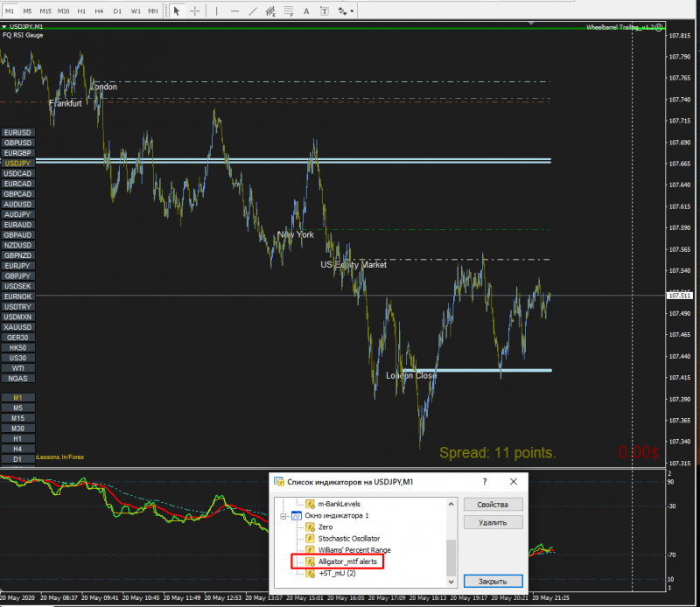
Task: Switch to H1 timeframe in toolbar
Action: coord(81,11)
